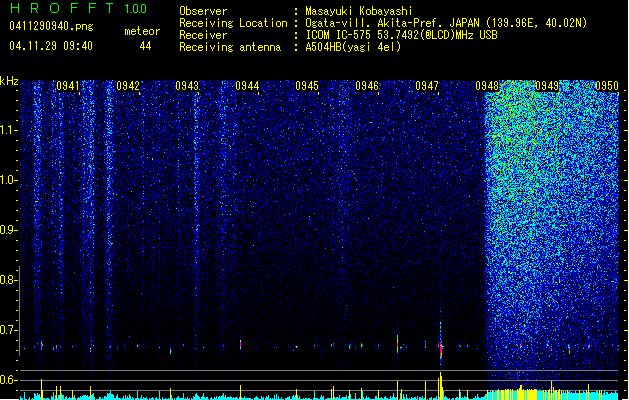
Task: Click the 0.6 kHz axis label
Action: 8,380
